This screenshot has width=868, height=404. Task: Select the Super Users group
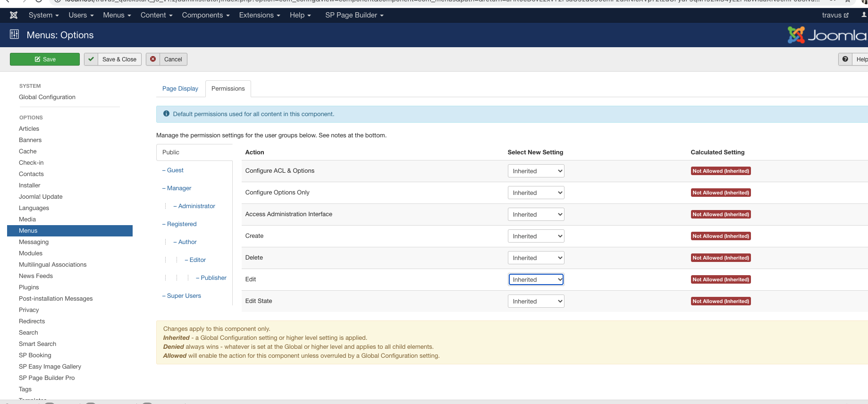click(184, 296)
